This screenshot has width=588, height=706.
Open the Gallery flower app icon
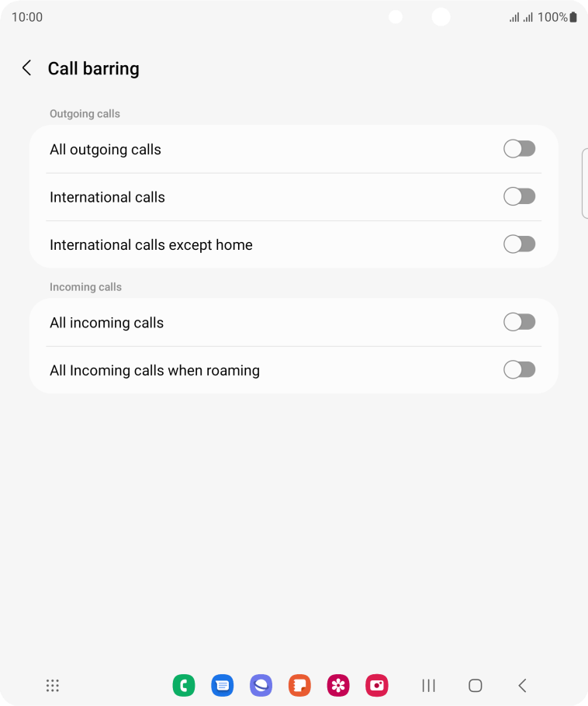tap(338, 685)
